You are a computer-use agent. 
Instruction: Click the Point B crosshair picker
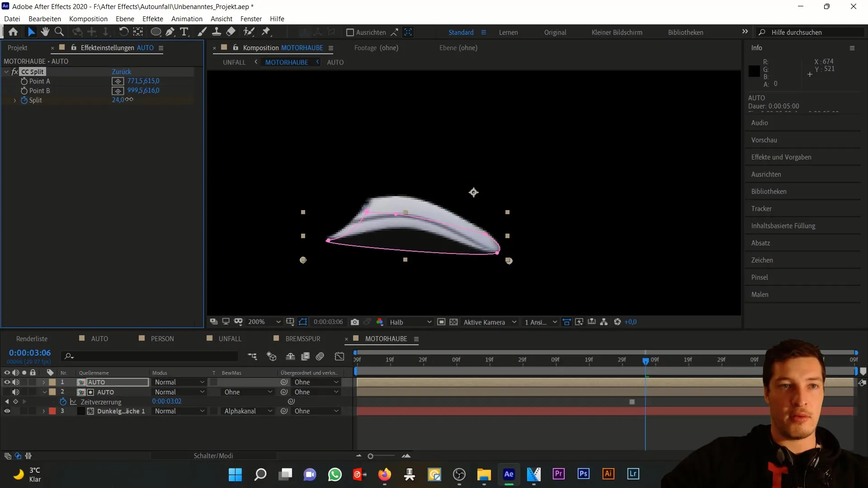pyautogui.click(x=118, y=91)
